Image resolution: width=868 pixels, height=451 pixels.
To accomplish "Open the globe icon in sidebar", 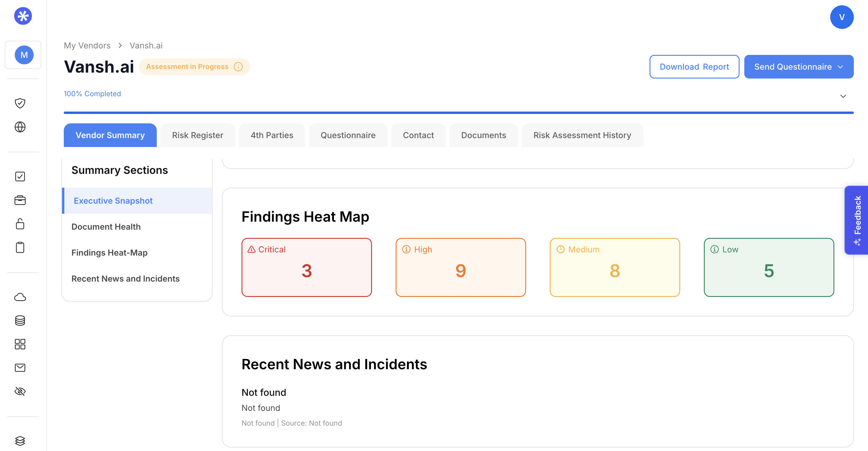I will (20, 127).
